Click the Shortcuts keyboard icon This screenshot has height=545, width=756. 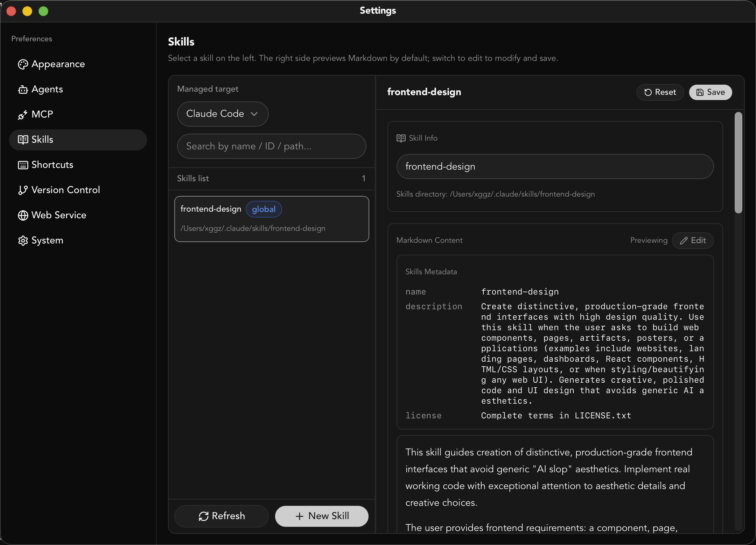[23, 165]
